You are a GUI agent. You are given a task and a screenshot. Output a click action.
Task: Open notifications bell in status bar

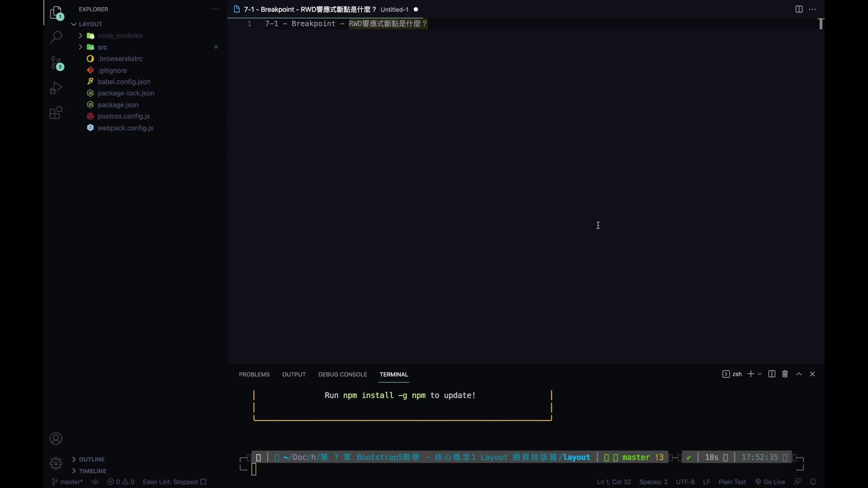(x=812, y=482)
